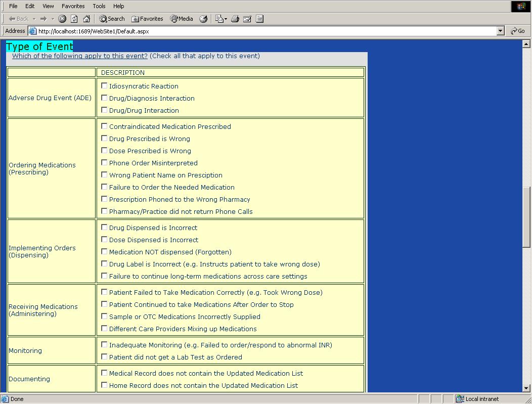Viewport: 532px width, 404px height.
Task: Go back with the Back button
Action: click(19, 19)
